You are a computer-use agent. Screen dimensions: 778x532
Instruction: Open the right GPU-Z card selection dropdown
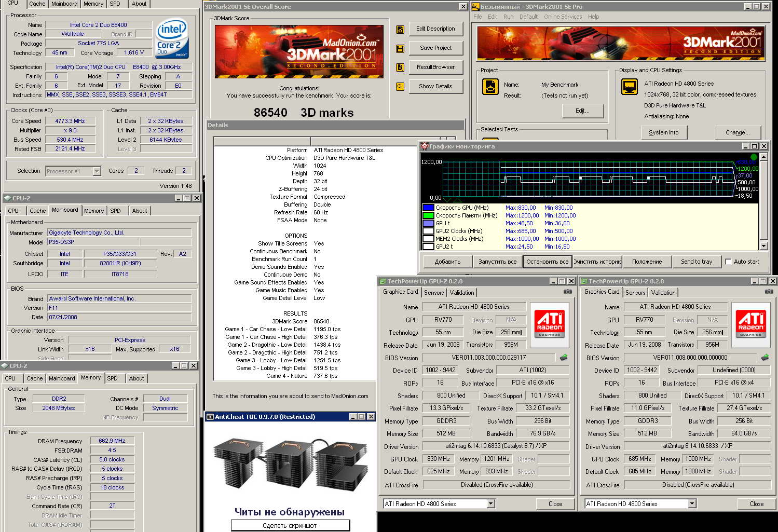(692, 503)
